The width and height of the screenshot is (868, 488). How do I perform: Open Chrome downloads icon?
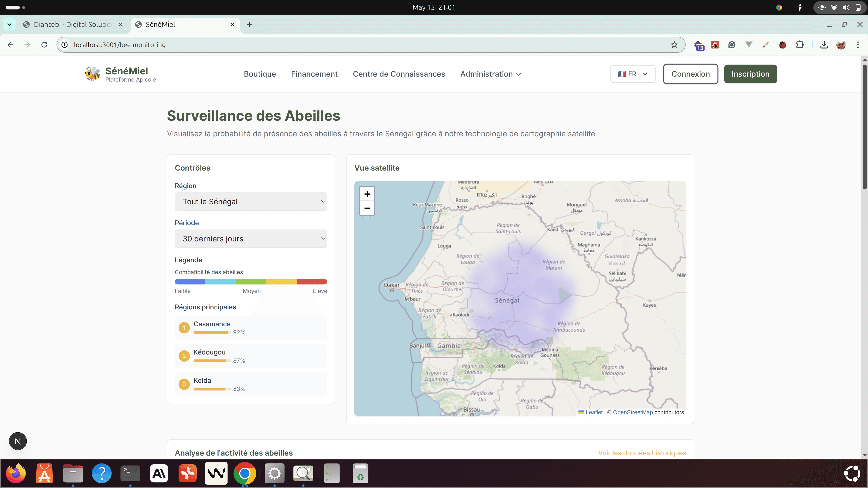pyautogui.click(x=824, y=45)
